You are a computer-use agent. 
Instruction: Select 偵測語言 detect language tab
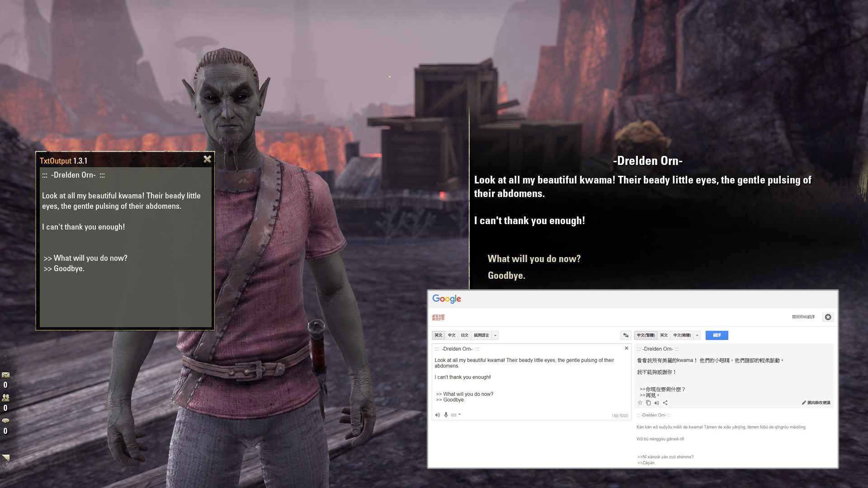click(x=481, y=335)
